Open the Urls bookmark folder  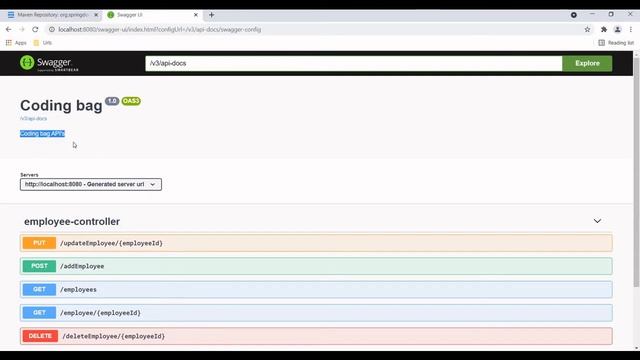pyautogui.click(x=43, y=42)
